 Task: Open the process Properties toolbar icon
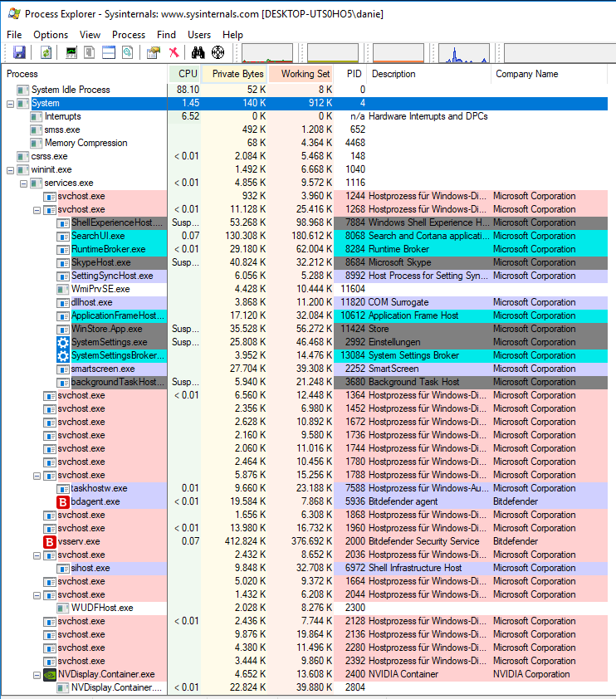coord(154,52)
